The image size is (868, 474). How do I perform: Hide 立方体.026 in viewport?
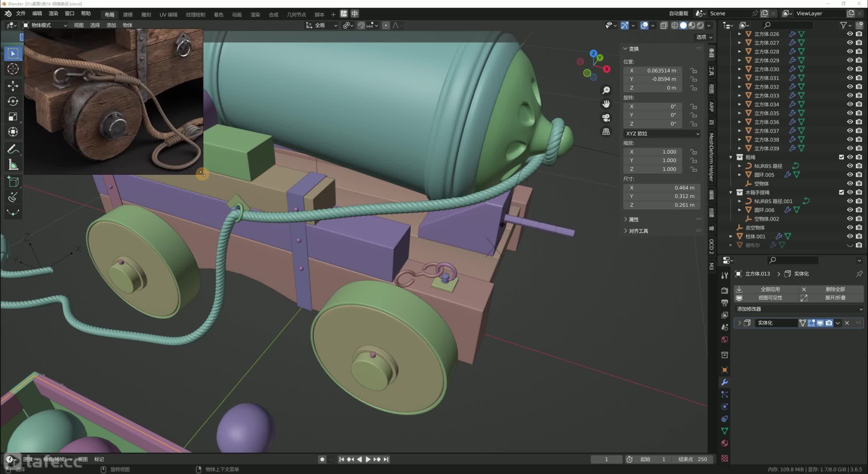850,34
